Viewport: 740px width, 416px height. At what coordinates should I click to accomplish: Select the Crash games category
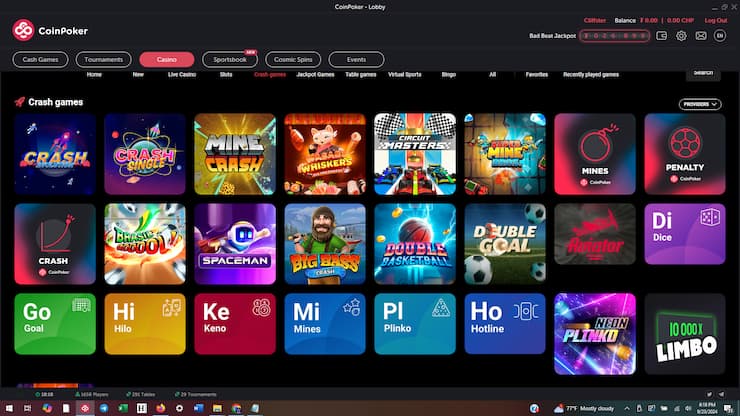[269, 75]
